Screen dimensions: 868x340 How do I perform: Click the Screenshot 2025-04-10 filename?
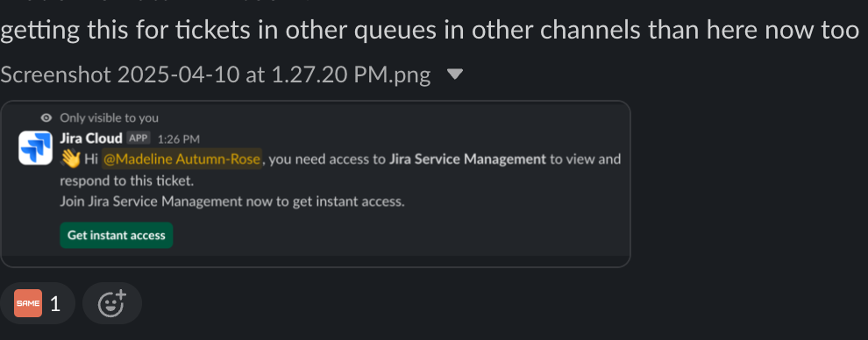(x=216, y=74)
